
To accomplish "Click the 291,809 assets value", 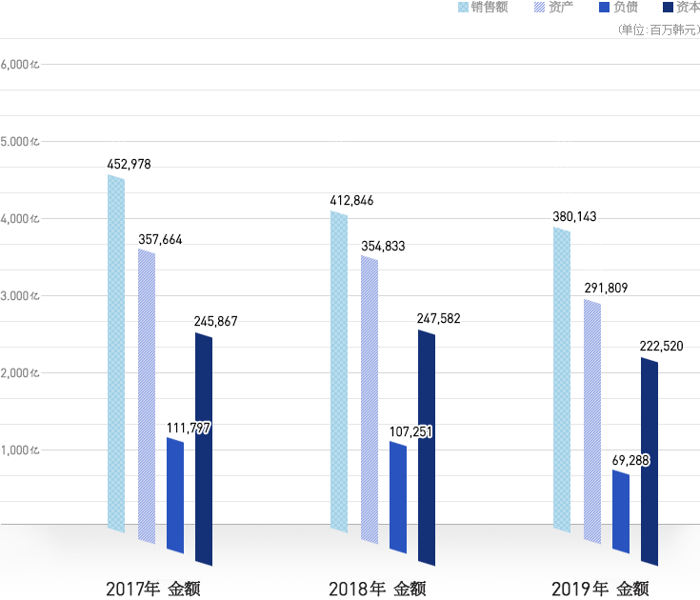I will pyautogui.click(x=607, y=289).
